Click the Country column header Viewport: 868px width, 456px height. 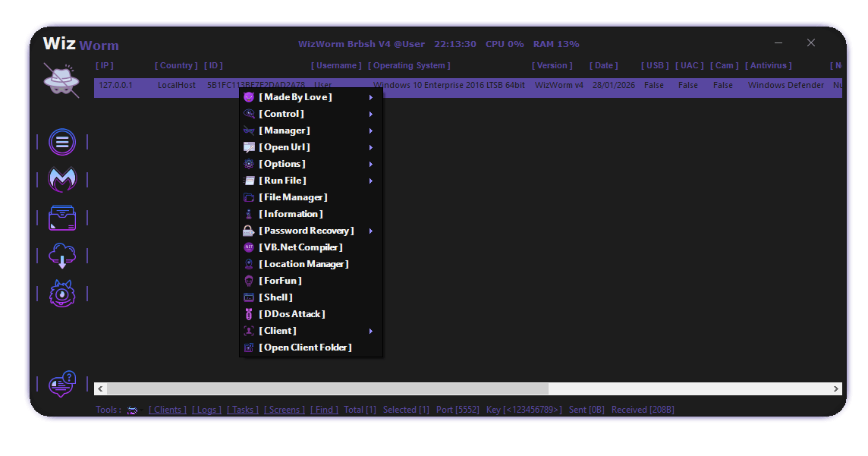point(176,65)
